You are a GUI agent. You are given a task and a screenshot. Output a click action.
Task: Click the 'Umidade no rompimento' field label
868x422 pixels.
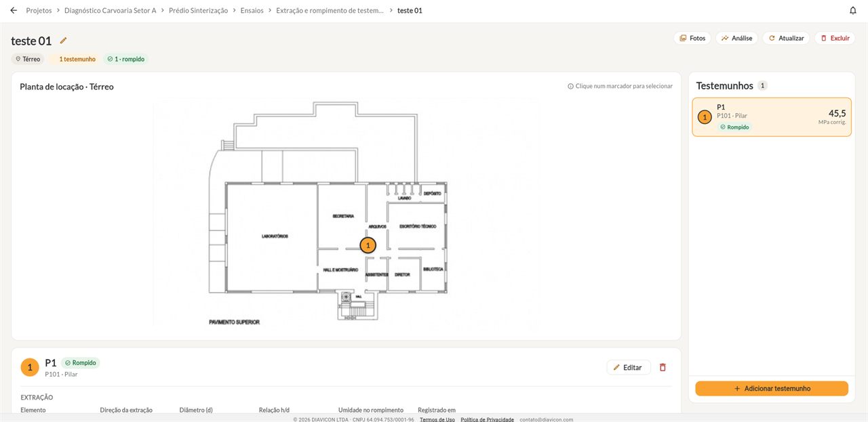tap(371, 410)
